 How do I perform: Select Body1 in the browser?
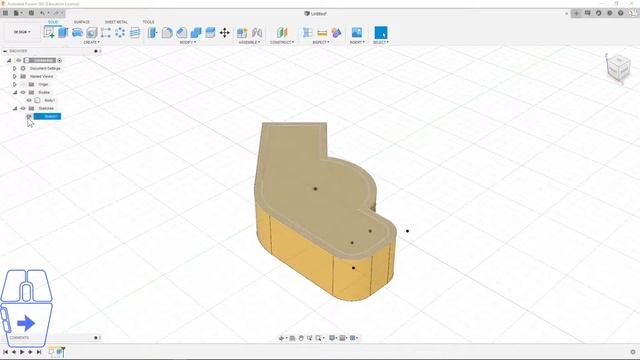[x=50, y=100]
